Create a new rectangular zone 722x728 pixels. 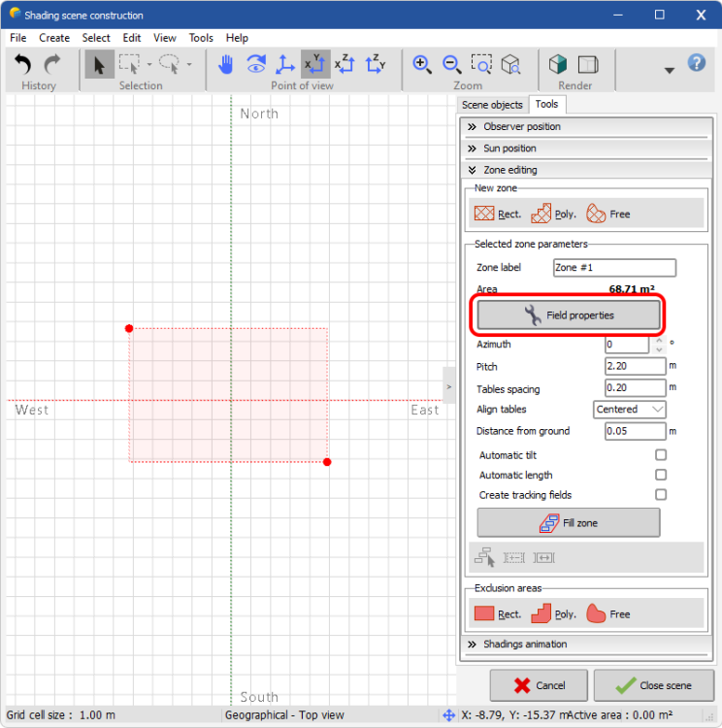click(x=497, y=214)
